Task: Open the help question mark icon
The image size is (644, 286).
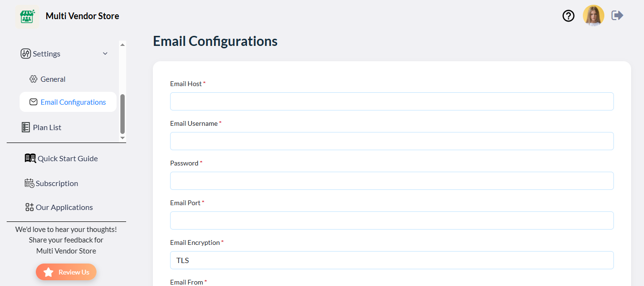Action: tap(569, 16)
